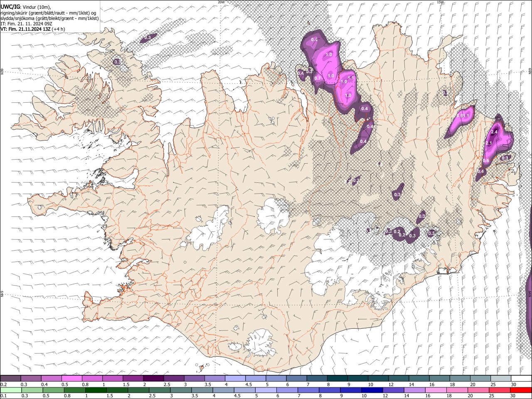This screenshot has width=532, height=399.
Task: Pick the light pink 16 rain legend swatch
Action: click(x=436, y=390)
